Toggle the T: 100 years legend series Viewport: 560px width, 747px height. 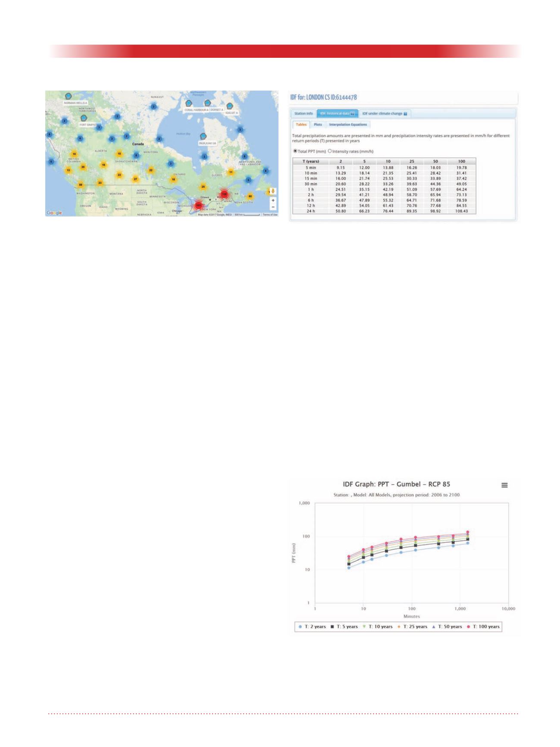click(483, 627)
